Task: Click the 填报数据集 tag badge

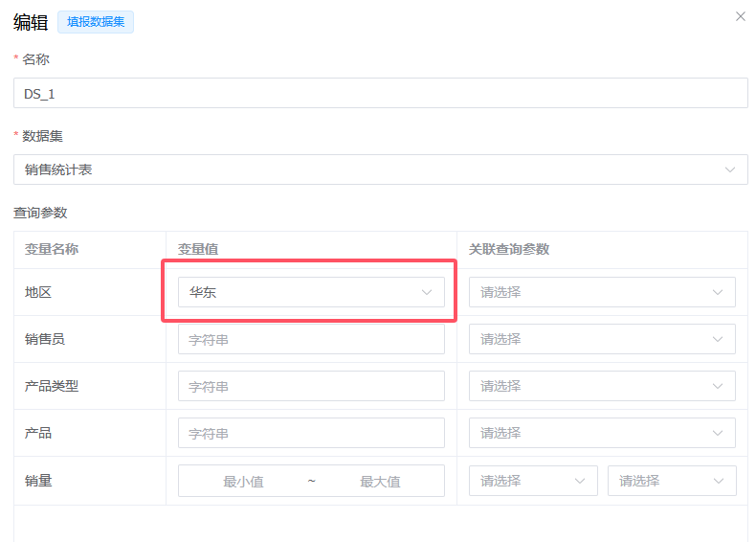Action: [x=96, y=22]
